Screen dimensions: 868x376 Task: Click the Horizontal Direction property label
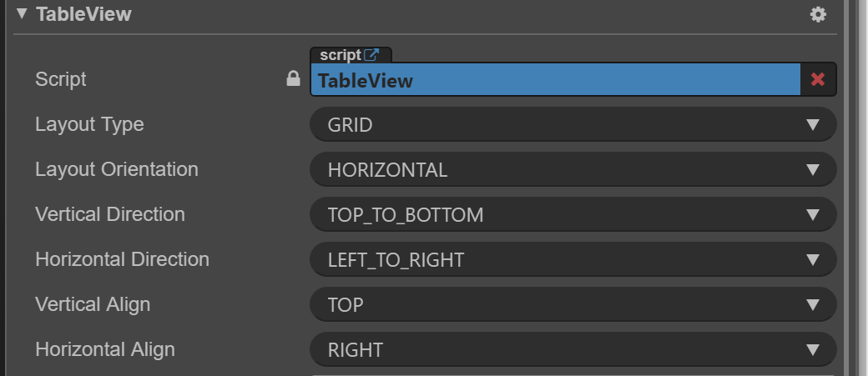122,260
